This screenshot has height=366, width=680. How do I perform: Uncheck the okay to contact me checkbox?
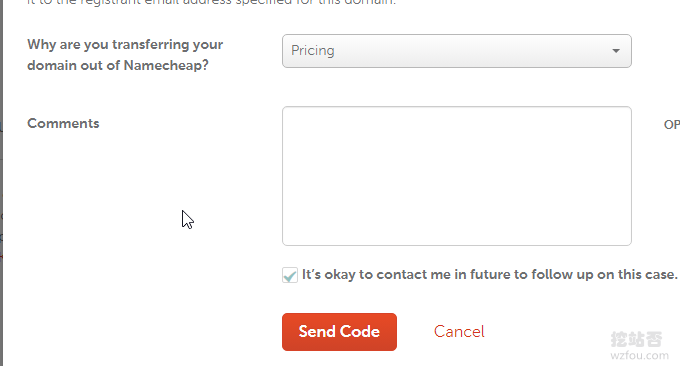(290, 275)
